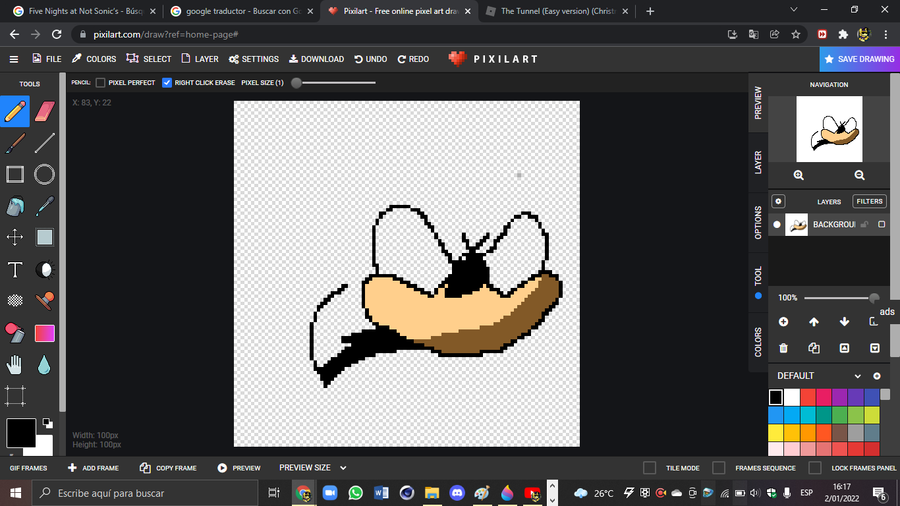Copy the current frame
900x506 pixels.
(x=168, y=468)
